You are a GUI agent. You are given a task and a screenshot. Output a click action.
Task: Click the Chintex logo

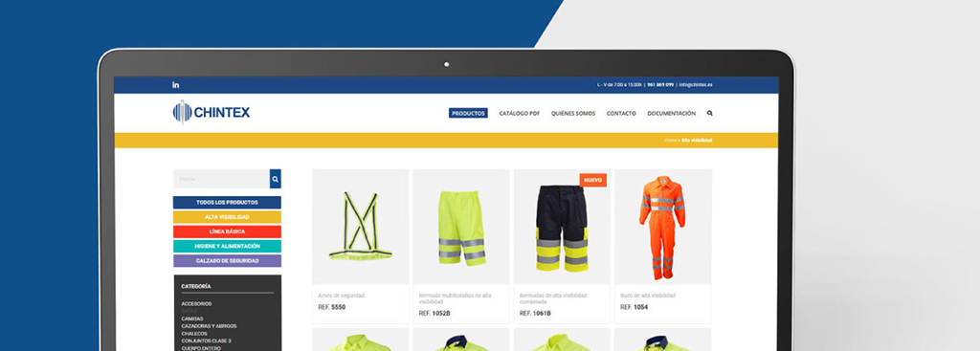212,113
